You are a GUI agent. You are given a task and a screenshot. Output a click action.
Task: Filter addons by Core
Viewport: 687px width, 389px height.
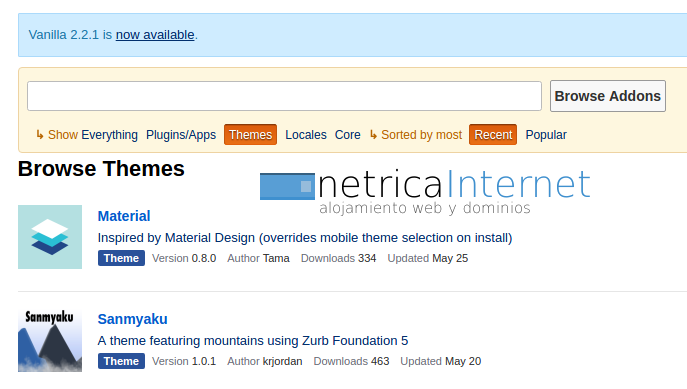(347, 134)
